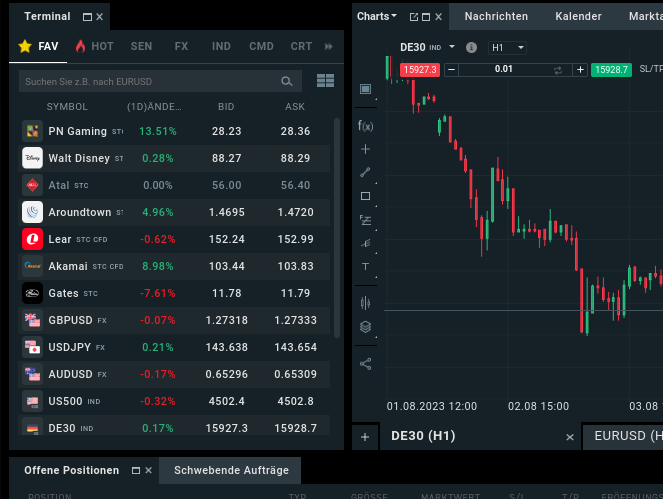Click the Akamai logo icon
663x499 pixels.
33,266
